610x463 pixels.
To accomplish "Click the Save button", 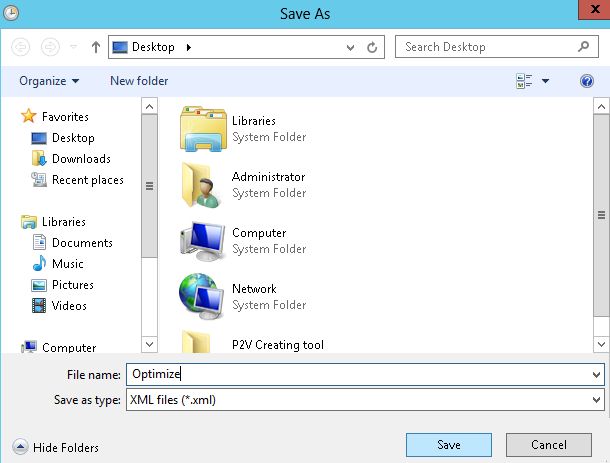I will (448, 445).
